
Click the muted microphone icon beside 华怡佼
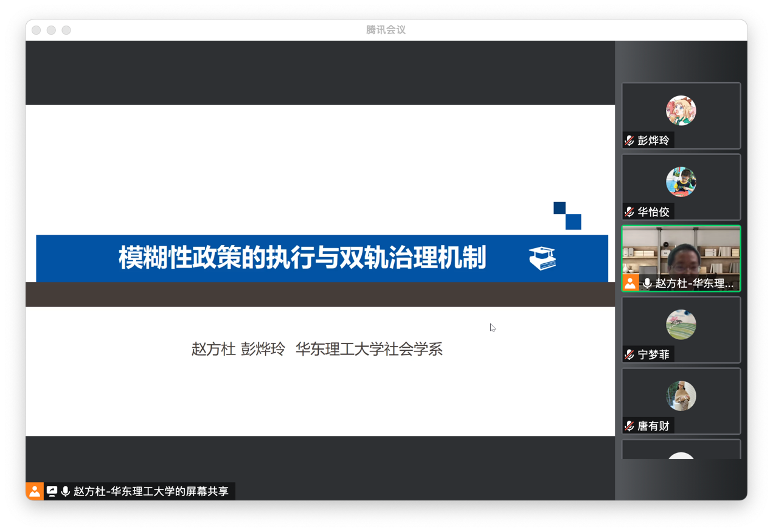(629, 212)
